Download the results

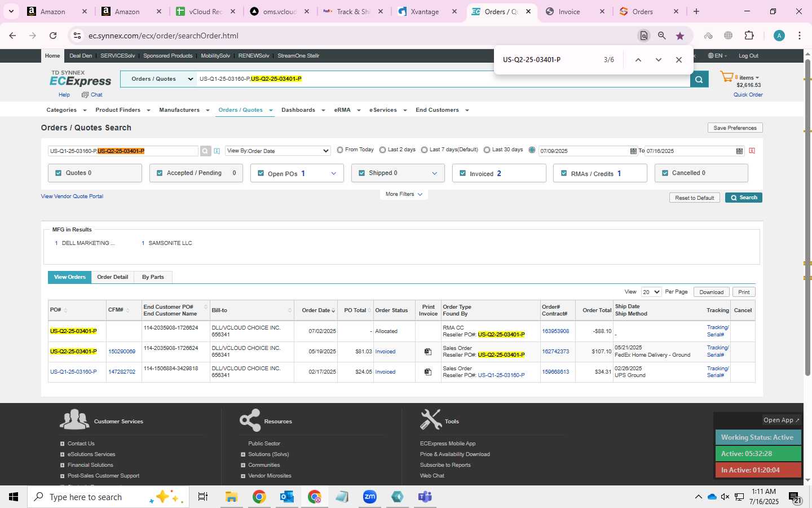coord(711,292)
